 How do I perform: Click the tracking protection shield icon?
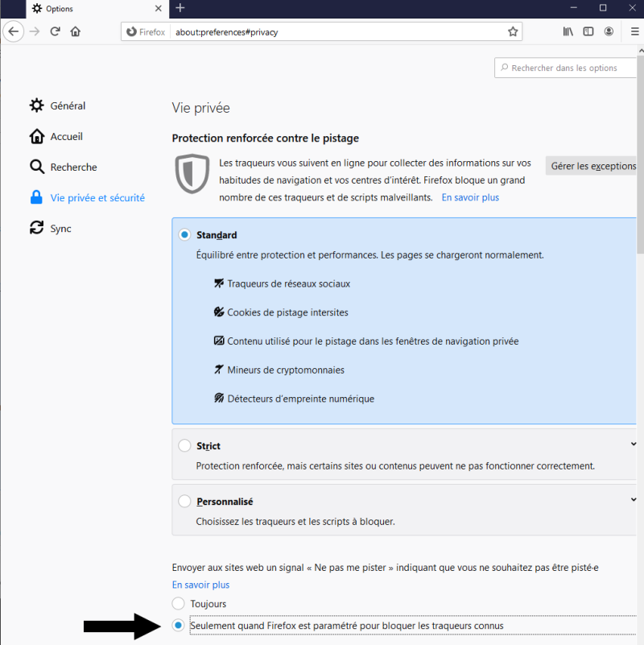click(192, 174)
